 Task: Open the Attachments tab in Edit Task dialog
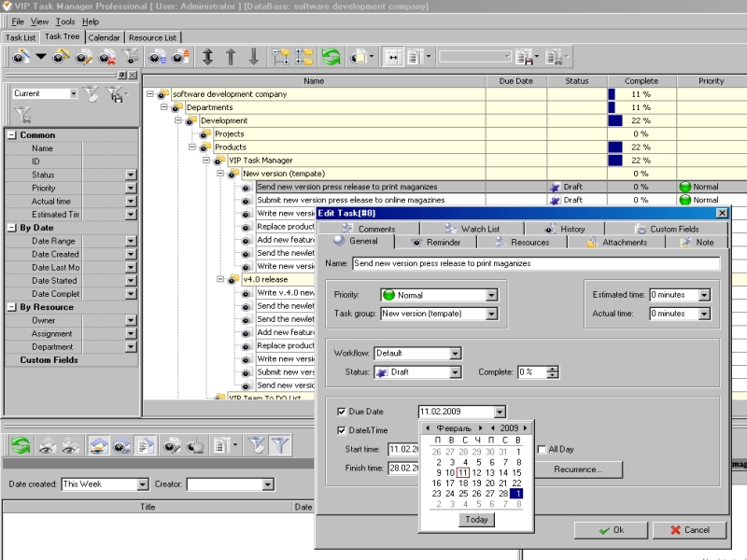617,243
